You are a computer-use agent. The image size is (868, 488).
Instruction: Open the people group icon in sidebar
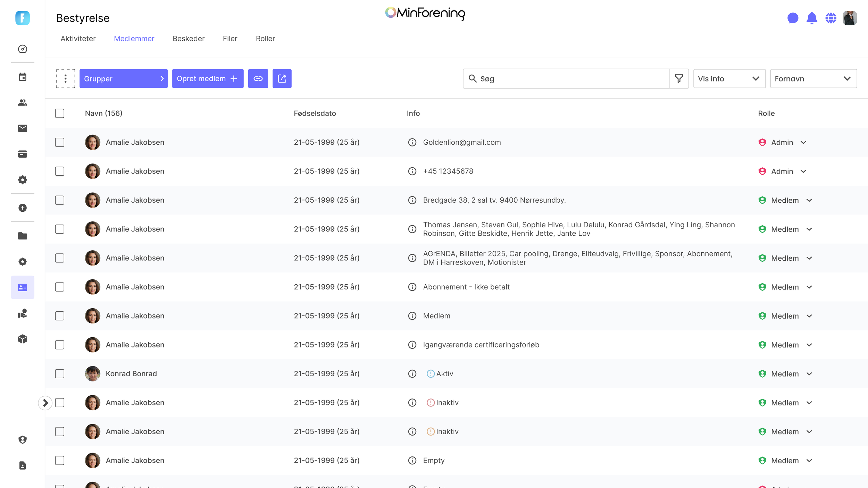pyautogui.click(x=23, y=102)
